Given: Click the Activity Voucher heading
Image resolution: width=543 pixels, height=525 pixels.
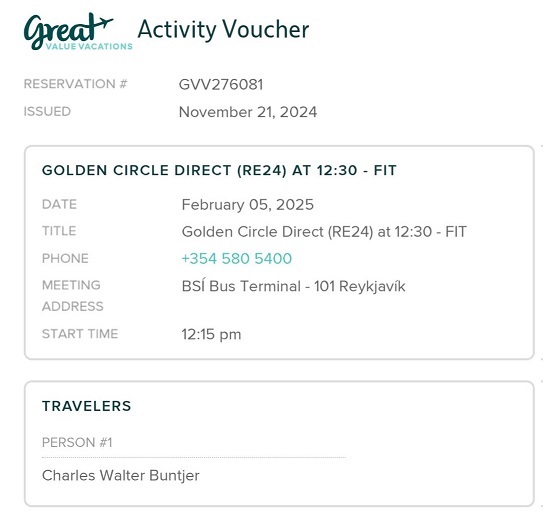Looking at the screenshot, I should [223, 30].
